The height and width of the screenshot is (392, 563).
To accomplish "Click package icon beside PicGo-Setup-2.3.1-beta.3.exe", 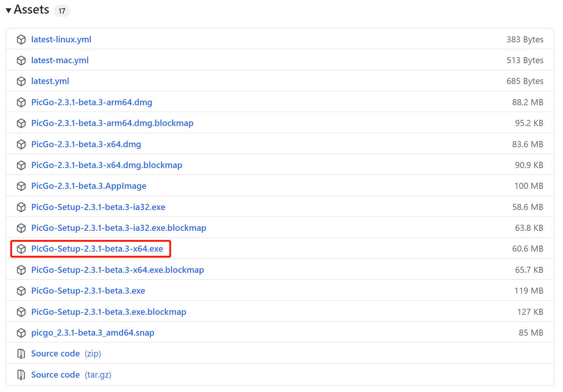I will (21, 291).
